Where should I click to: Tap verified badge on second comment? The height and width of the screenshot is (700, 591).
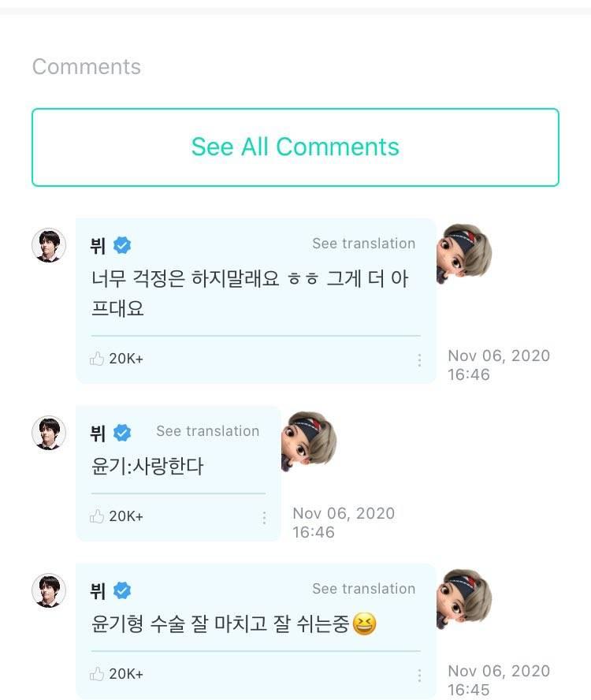(x=122, y=433)
